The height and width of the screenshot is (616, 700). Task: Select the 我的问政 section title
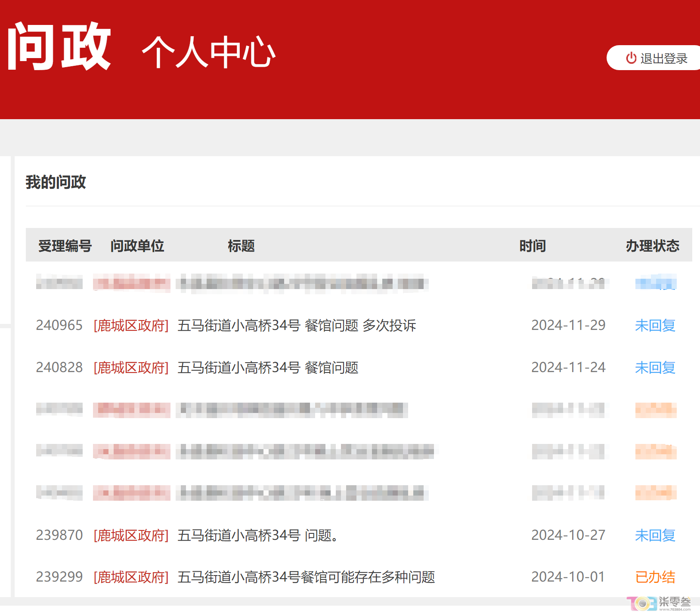[x=56, y=182]
